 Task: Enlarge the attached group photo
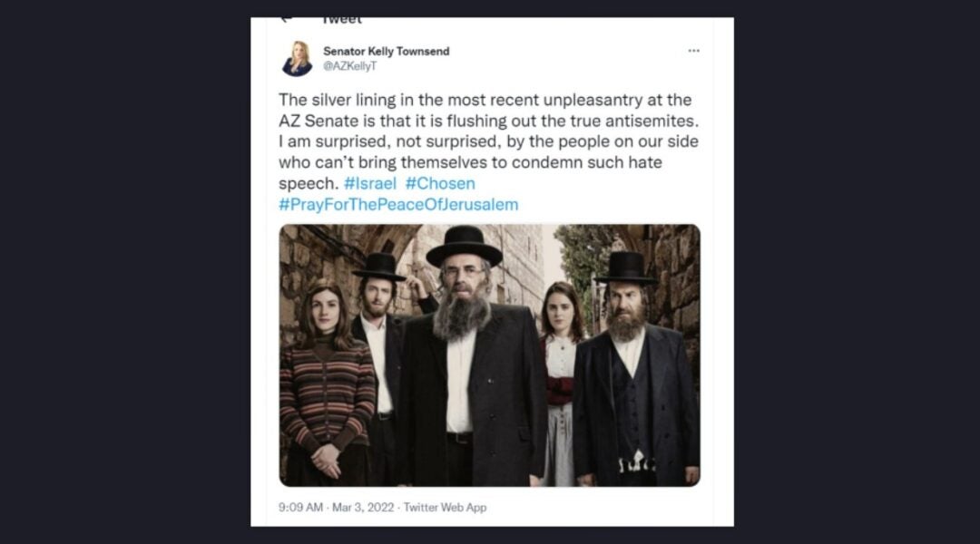tap(489, 355)
